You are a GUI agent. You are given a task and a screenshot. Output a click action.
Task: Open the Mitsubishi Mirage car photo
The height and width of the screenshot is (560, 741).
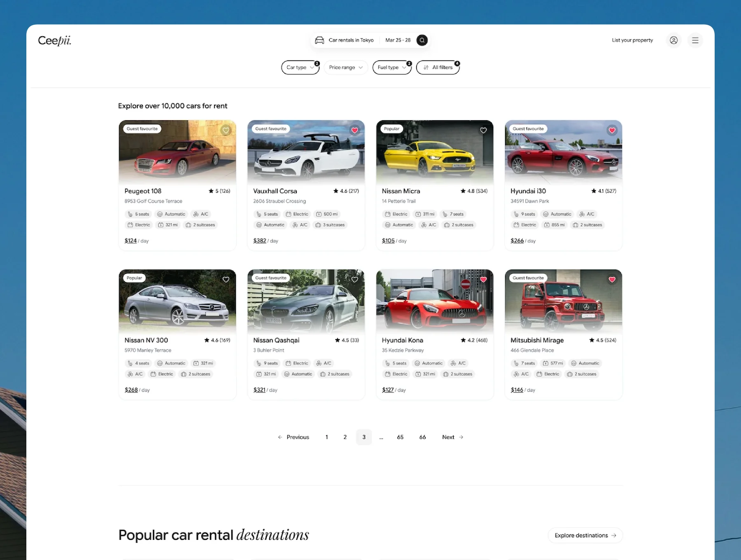coord(564,301)
